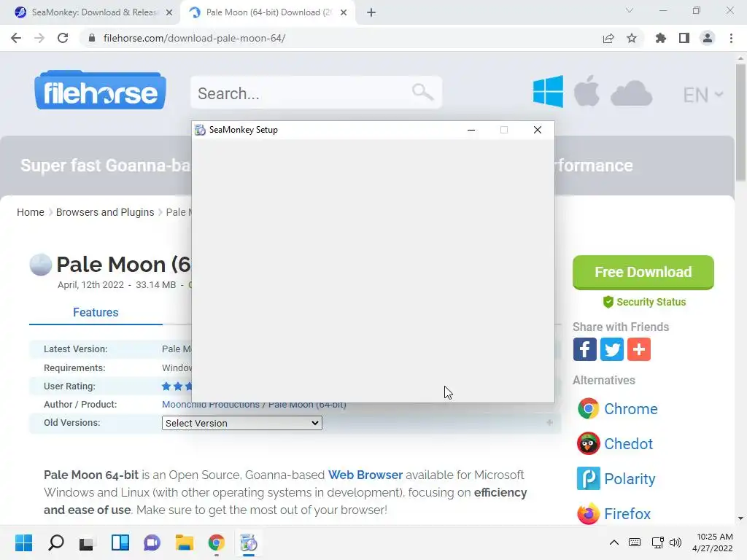Click the orange plus share icon
The width and height of the screenshot is (747, 560).
pyautogui.click(x=639, y=349)
